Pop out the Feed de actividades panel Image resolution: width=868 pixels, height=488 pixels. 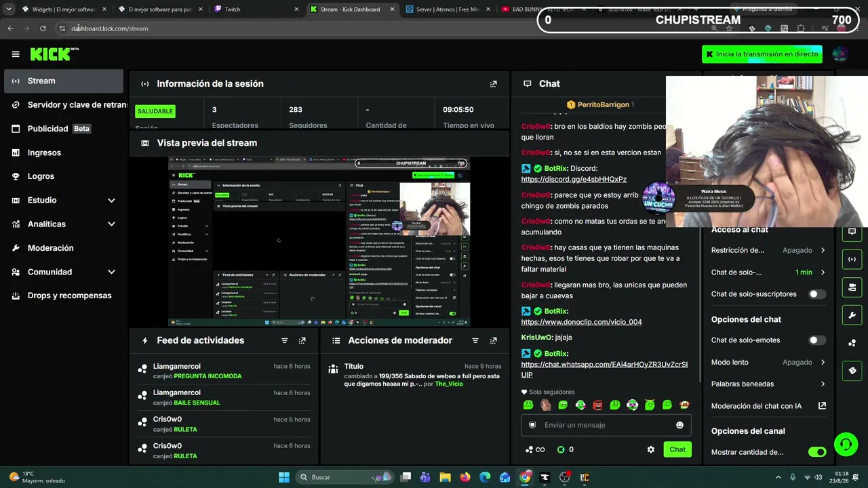coord(302,340)
